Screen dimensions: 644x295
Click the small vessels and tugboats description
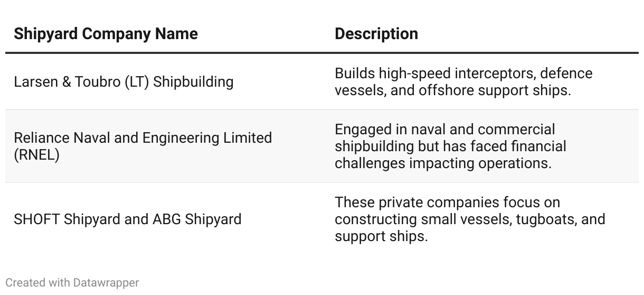tap(469, 219)
